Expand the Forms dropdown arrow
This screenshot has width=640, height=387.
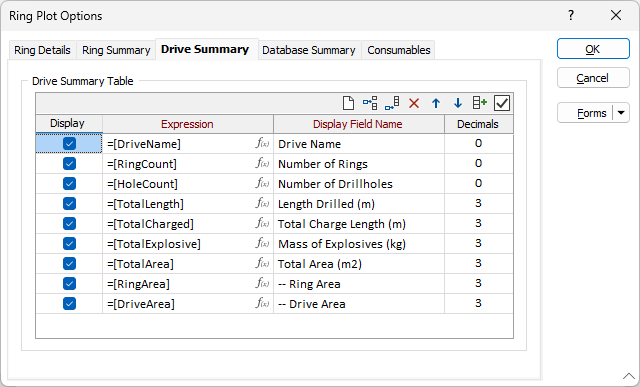coord(621,113)
